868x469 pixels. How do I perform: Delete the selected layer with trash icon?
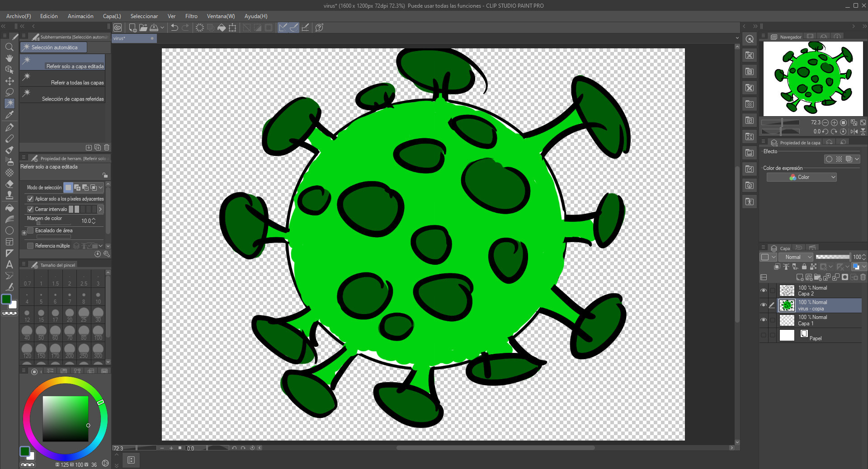point(863,277)
